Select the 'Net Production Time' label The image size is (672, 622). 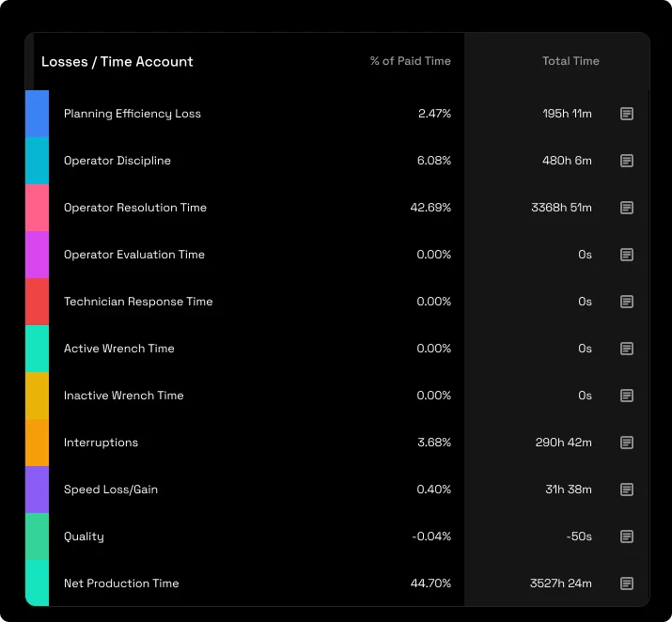(x=121, y=583)
